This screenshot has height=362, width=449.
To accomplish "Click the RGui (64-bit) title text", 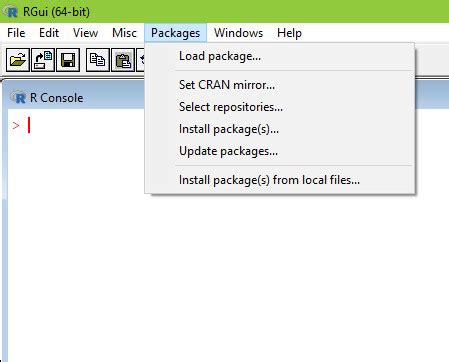I will 56,12.
